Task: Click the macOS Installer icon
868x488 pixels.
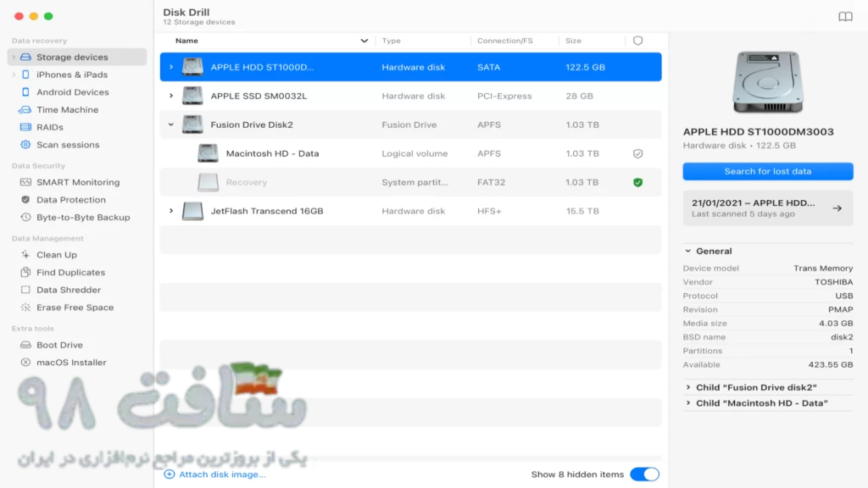Action: (25, 363)
